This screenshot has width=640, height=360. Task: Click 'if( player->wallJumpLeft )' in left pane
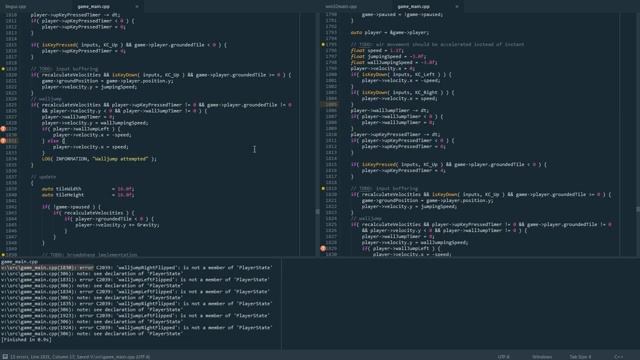[81, 129]
